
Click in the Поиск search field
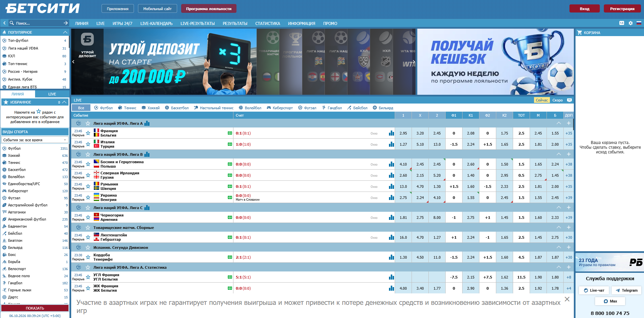(38, 23)
